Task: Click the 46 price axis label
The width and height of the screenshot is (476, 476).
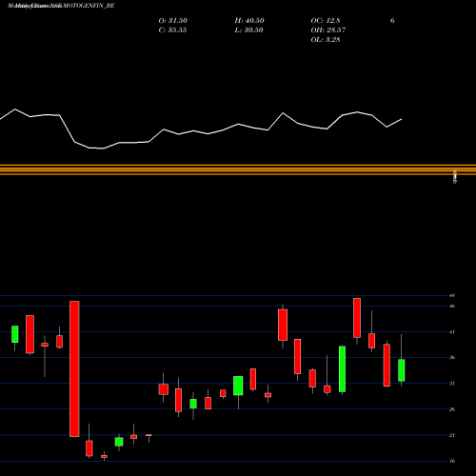Action: 452,306
